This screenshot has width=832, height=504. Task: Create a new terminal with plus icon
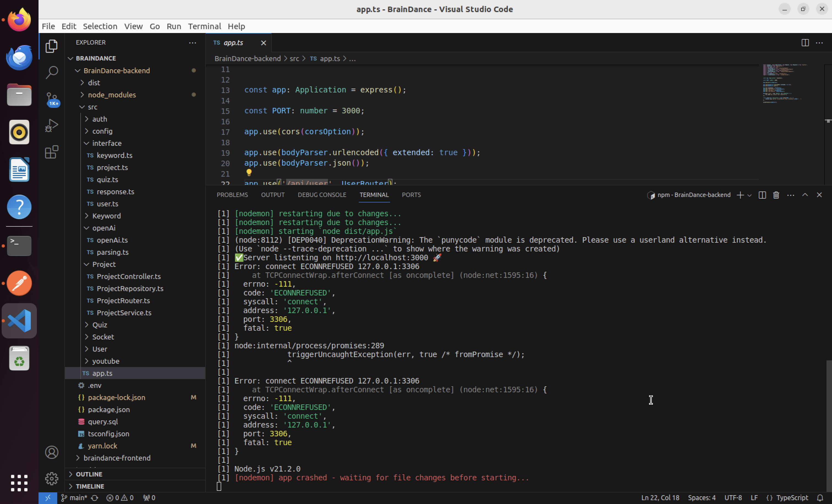tap(740, 195)
